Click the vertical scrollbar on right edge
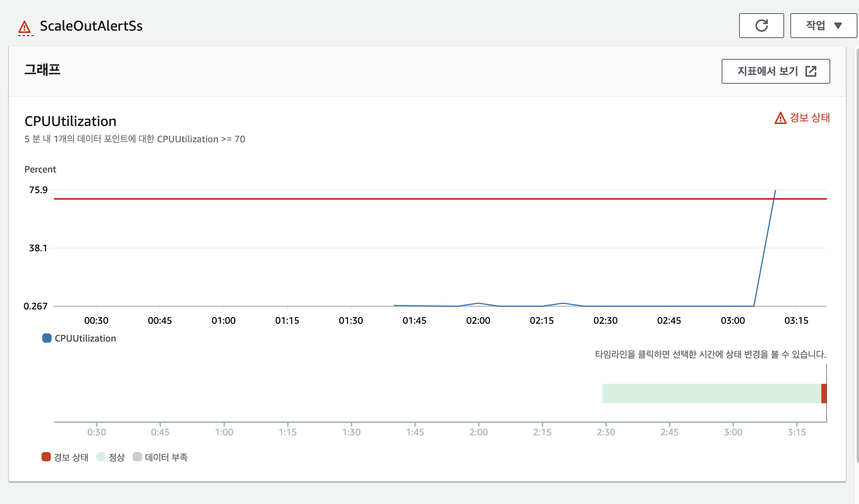The height and width of the screenshot is (504, 859). [x=857, y=256]
